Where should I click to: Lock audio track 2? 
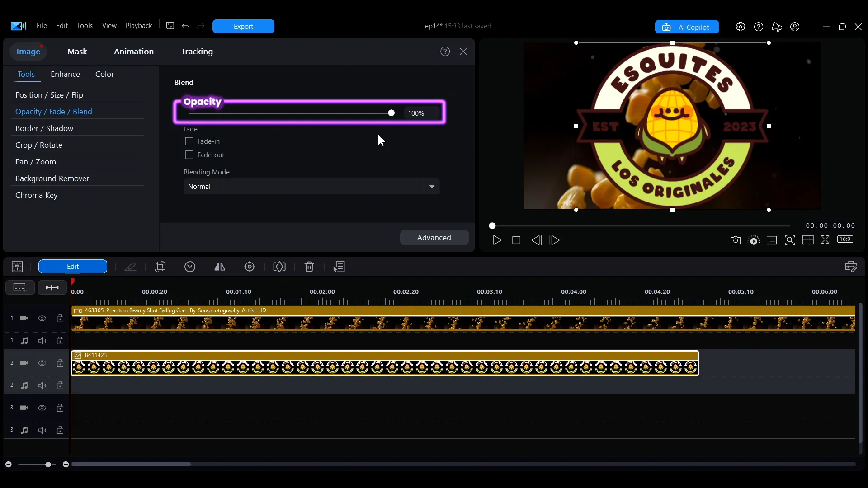point(60,385)
